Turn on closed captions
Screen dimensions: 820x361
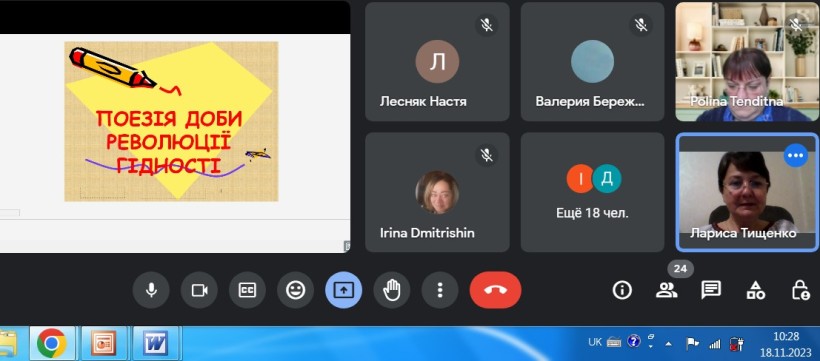pyautogui.click(x=247, y=290)
